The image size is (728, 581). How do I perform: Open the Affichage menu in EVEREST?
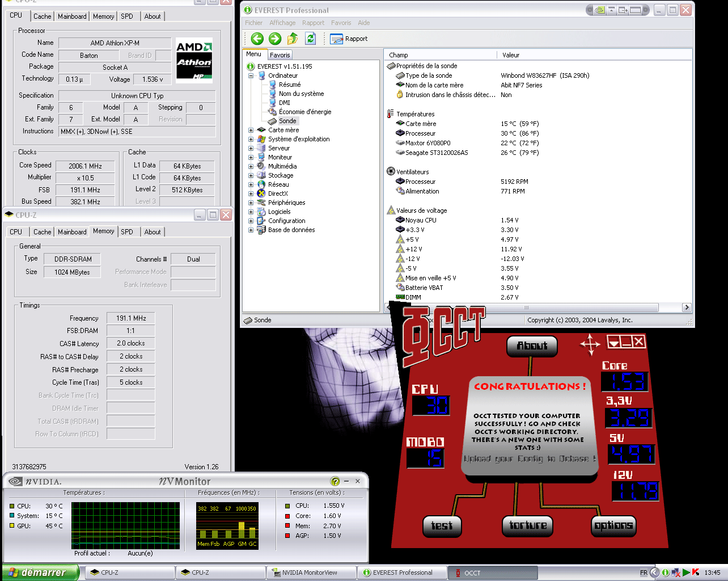click(x=282, y=23)
